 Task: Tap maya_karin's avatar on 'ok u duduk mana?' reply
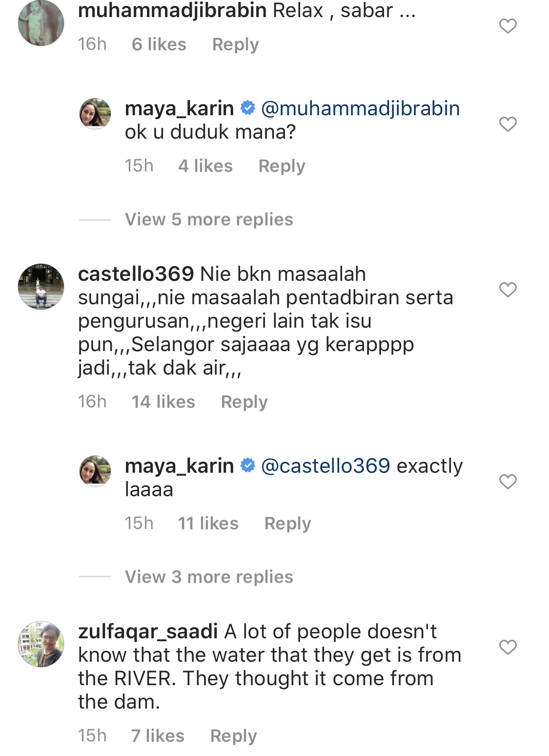95,114
